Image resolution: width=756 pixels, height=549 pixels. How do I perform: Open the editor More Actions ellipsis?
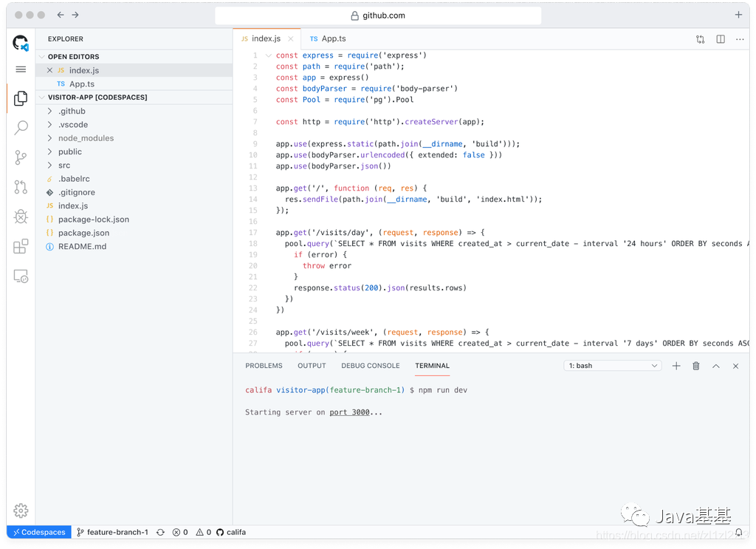tap(740, 39)
